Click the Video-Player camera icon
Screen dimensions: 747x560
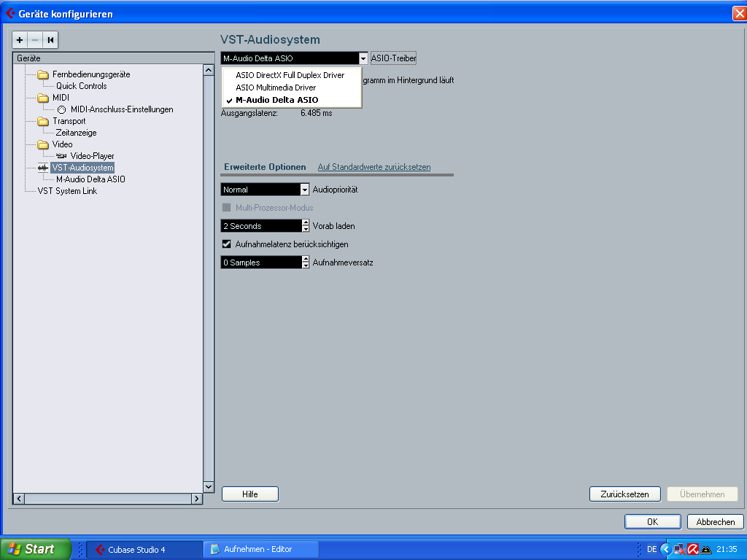61,156
